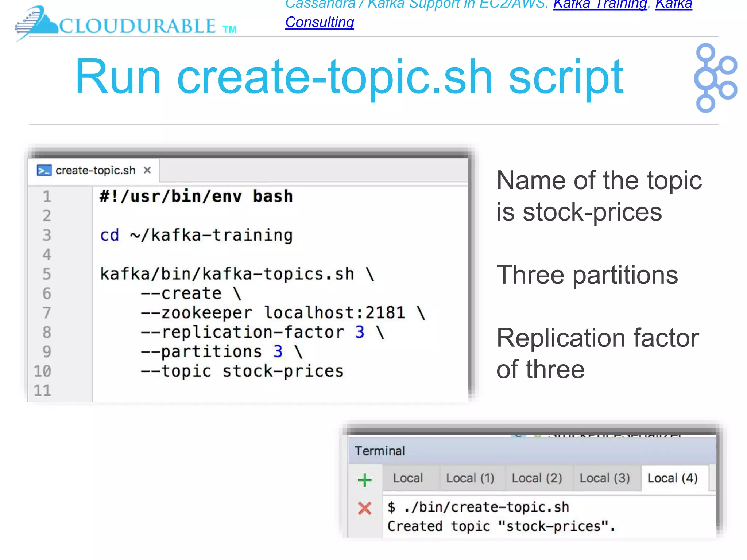Switch to the Local (2) terminal tab
Screen dimensions: 747x560
(x=537, y=478)
